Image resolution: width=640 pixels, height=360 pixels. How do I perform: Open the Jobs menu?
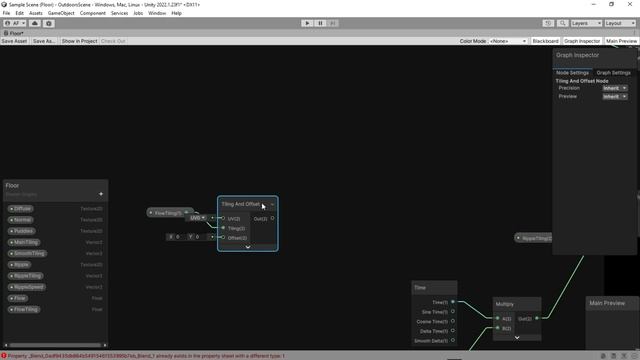click(x=138, y=13)
